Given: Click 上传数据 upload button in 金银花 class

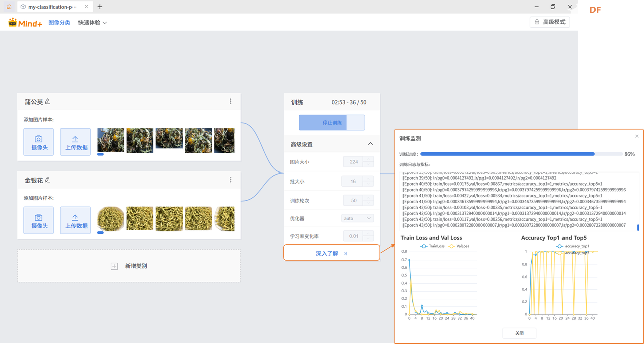Looking at the screenshot, I should (x=75, y=220).
